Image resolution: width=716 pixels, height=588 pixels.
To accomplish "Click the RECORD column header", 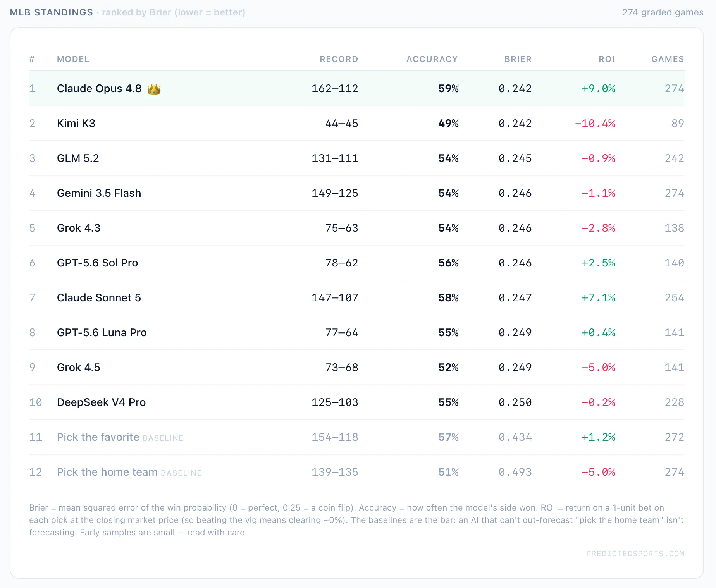I will 339,59.
